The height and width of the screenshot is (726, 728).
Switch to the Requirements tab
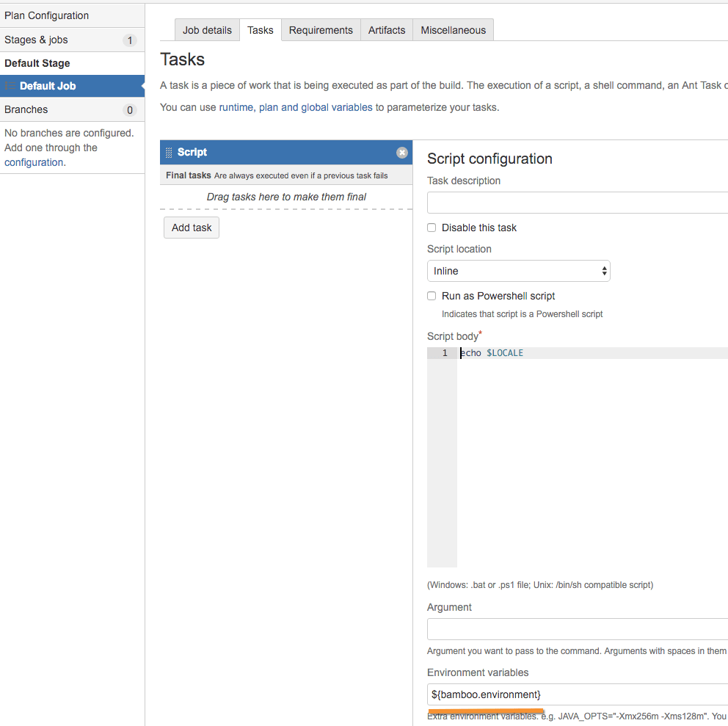[x=320, y=30]
